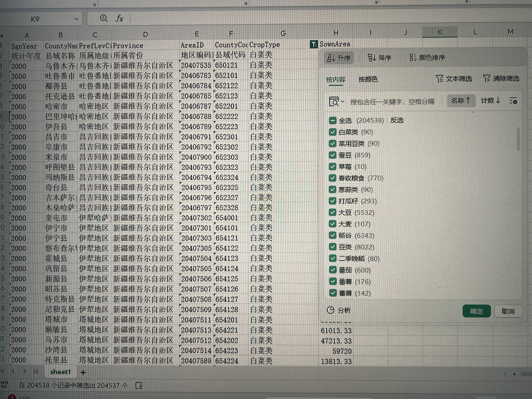Expand the K9 name box dropdown

(77, 19)
